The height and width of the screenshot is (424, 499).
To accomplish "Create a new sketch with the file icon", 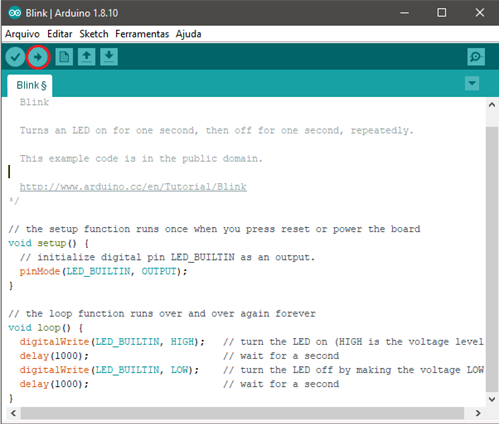I will (x=64, y=57).
